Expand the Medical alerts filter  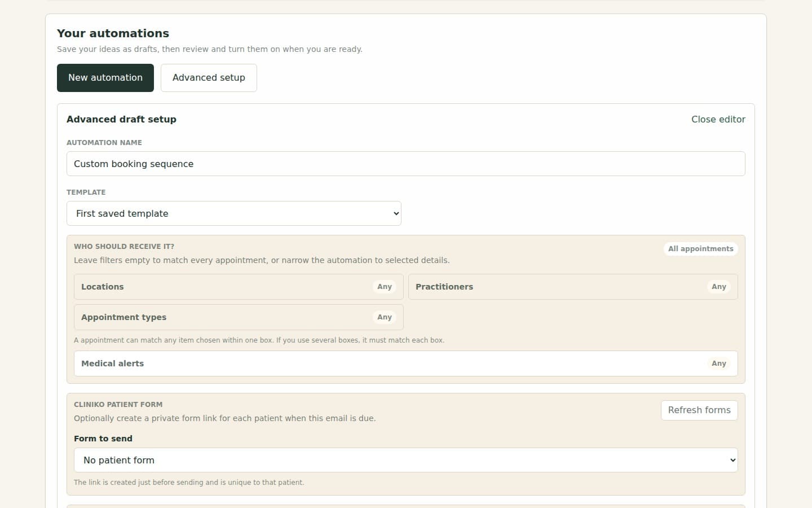[x=406, y=364]
